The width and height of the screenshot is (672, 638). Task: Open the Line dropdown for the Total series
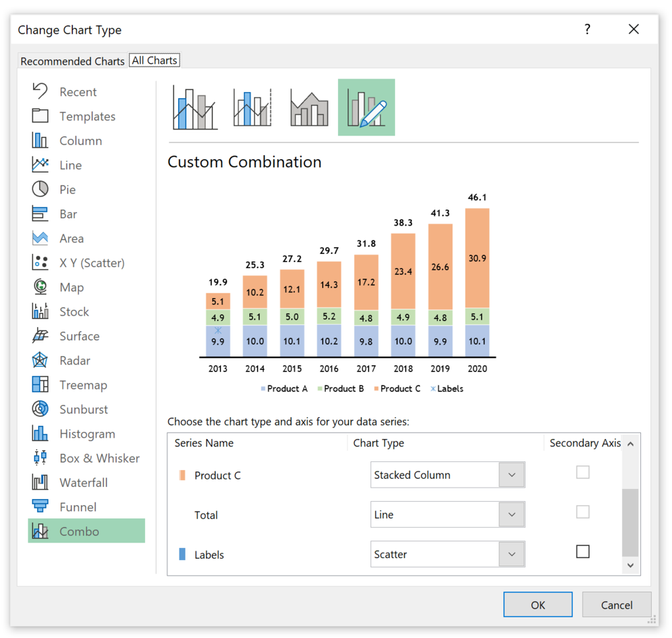(512, 514)
